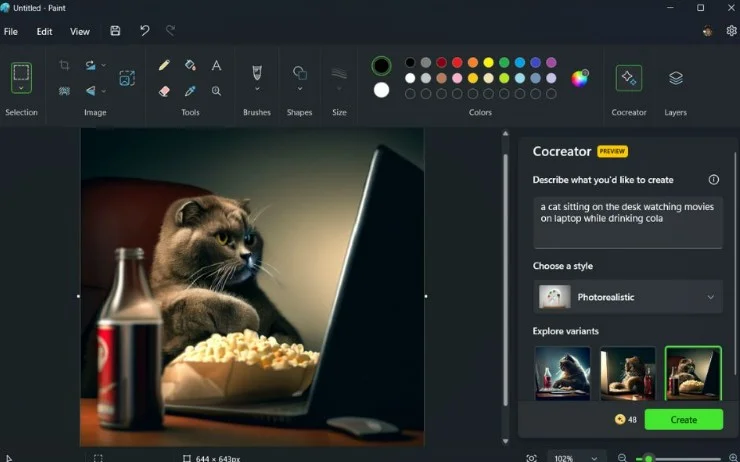Image resolution: width=740 pixels, height=462 pixels.
Task: Toggle the Cocreator panel button
Action: 629,78
